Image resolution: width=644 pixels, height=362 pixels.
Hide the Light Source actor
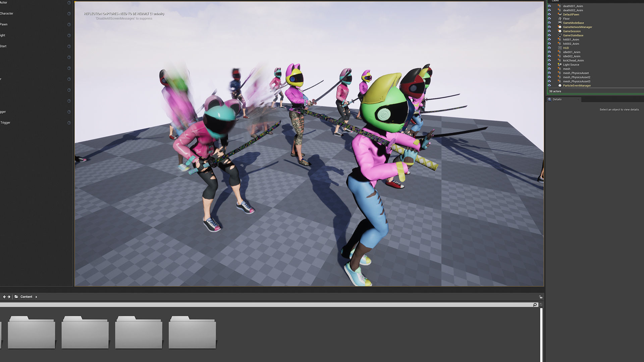pos(549,65)
